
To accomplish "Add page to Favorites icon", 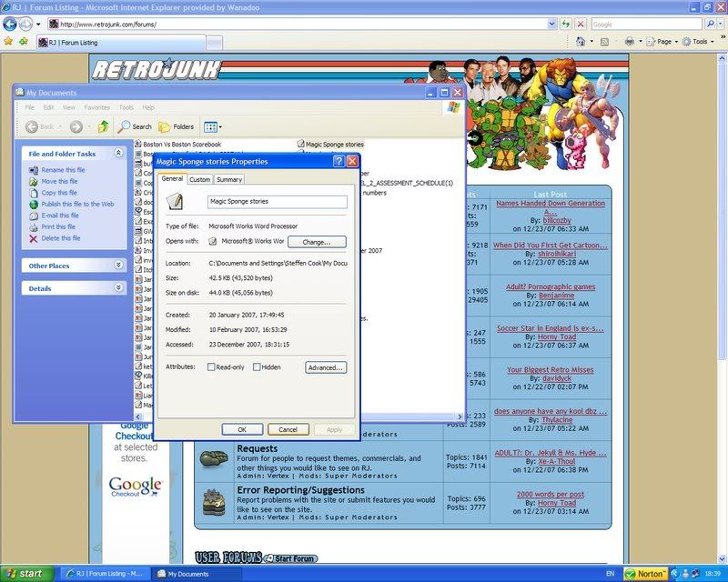I will [x=24, y=42].
